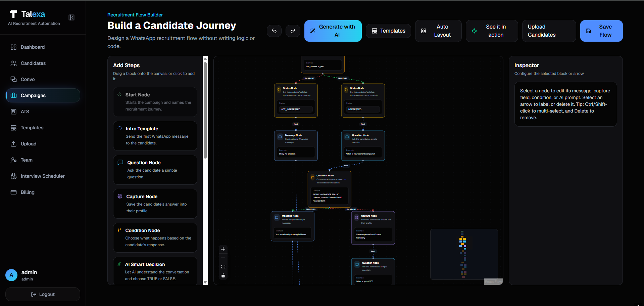Screen dimensions: 644x306
Task: Select 'What is your current company?' Question Node
Action: coord(363,145)
